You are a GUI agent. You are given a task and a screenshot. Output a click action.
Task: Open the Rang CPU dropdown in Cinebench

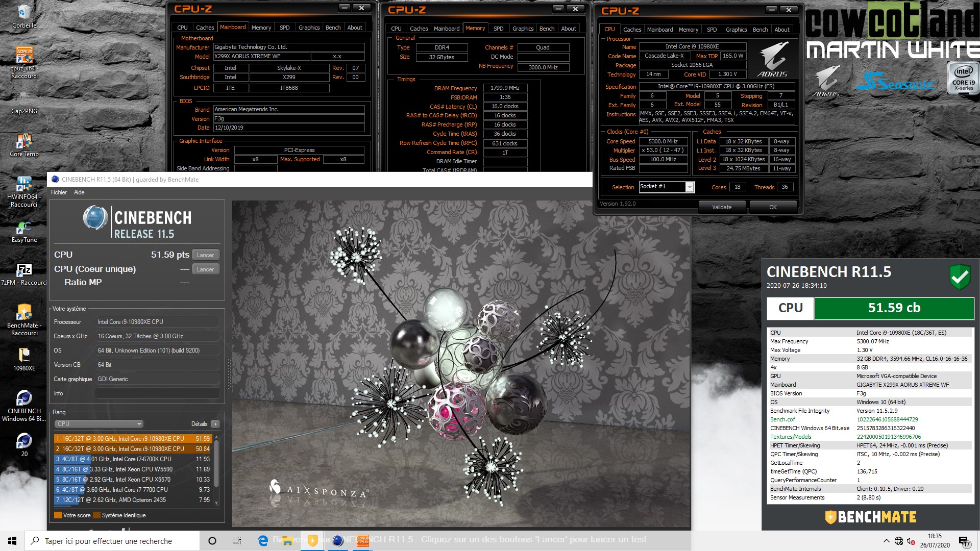(x=99, y=424)
